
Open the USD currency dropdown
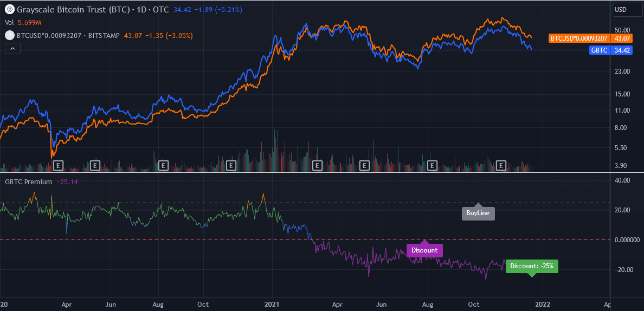coord(627,10)
